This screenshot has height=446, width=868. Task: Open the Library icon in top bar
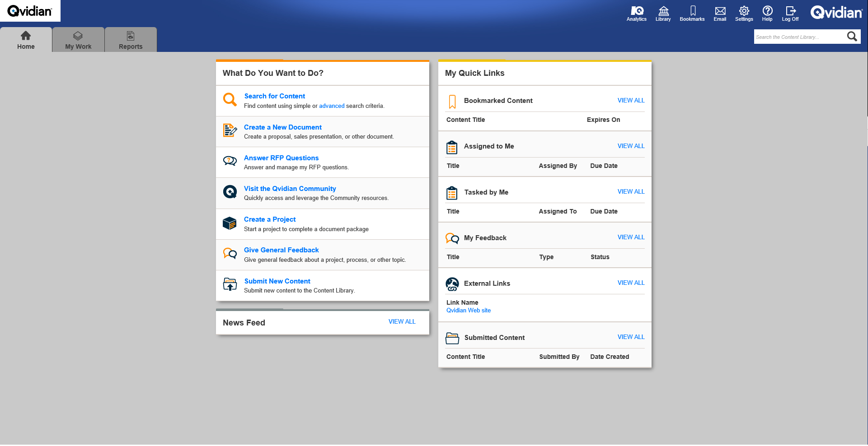(663, 14)
